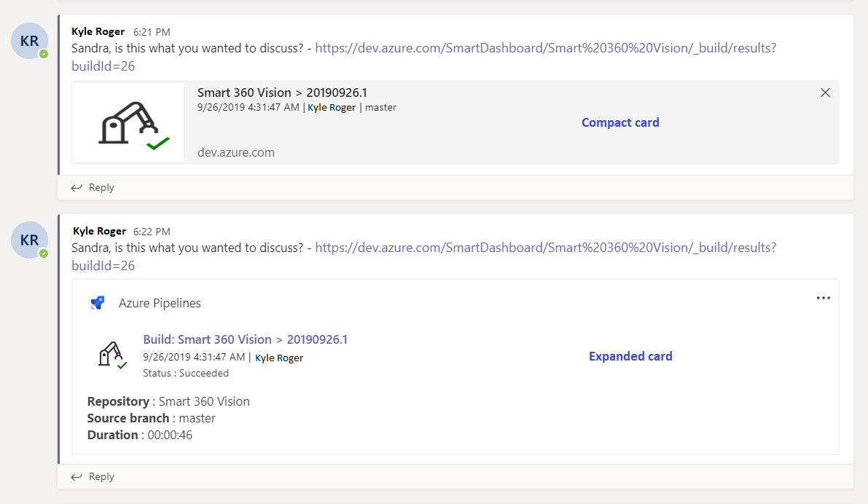Click Kyle Roger's name on the 6:21 PM message
Screen dimensions: 868x504
point(98,31)
